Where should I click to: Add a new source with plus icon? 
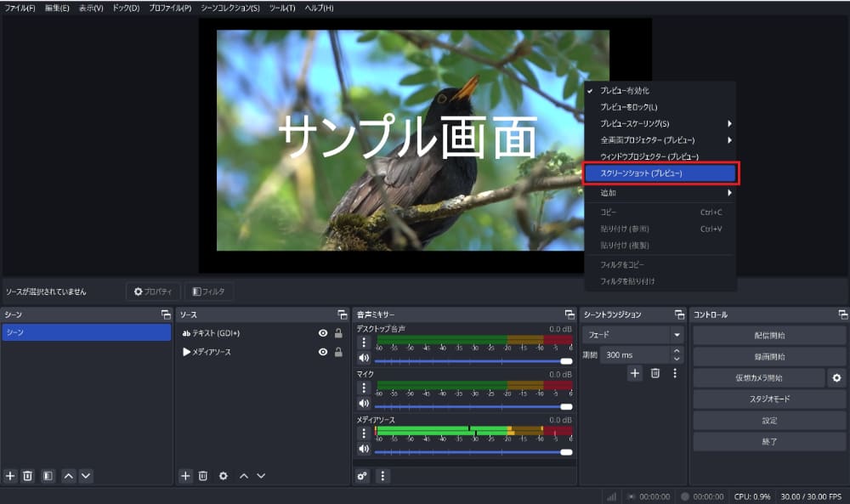[185, 476]
